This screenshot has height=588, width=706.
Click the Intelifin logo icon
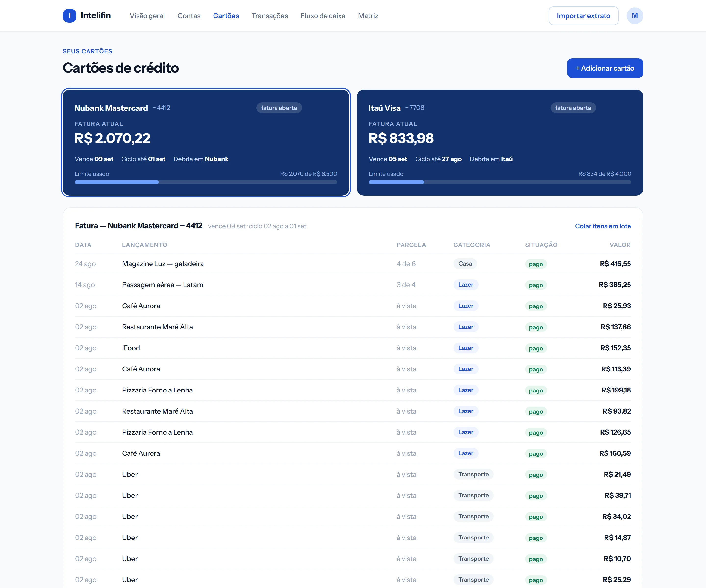coord(69,16)
